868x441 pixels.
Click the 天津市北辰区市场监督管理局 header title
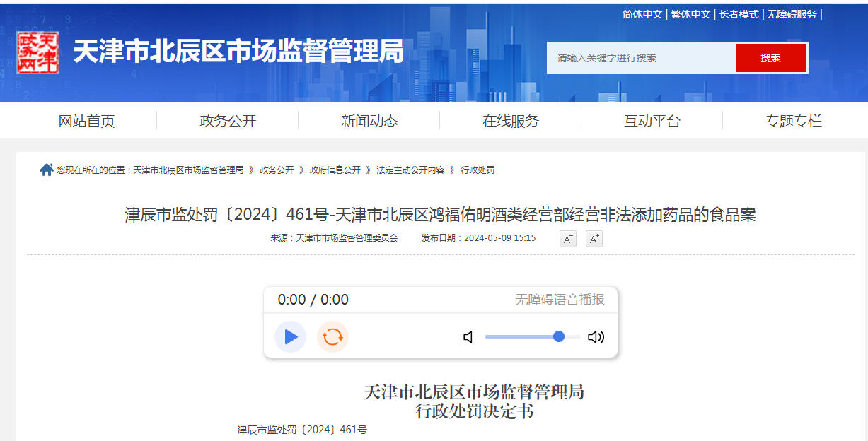[x=238, y=51]
